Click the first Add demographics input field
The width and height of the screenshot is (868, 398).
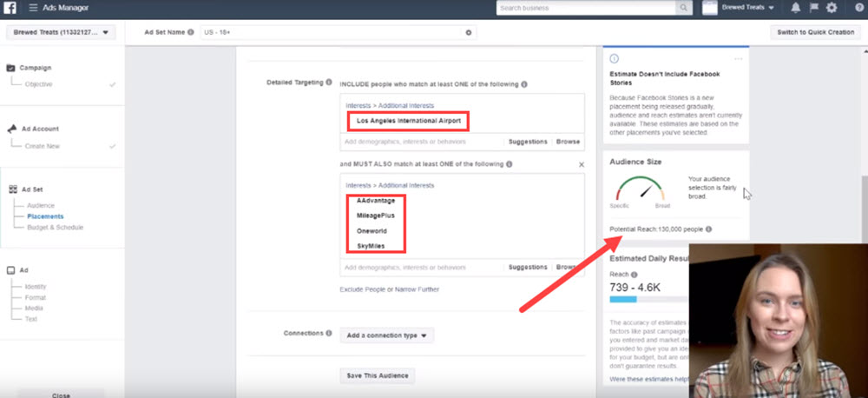coord(422,142)
